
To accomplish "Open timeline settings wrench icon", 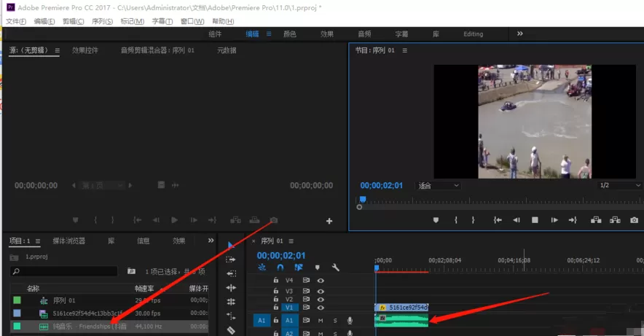I will pos(336,267).
